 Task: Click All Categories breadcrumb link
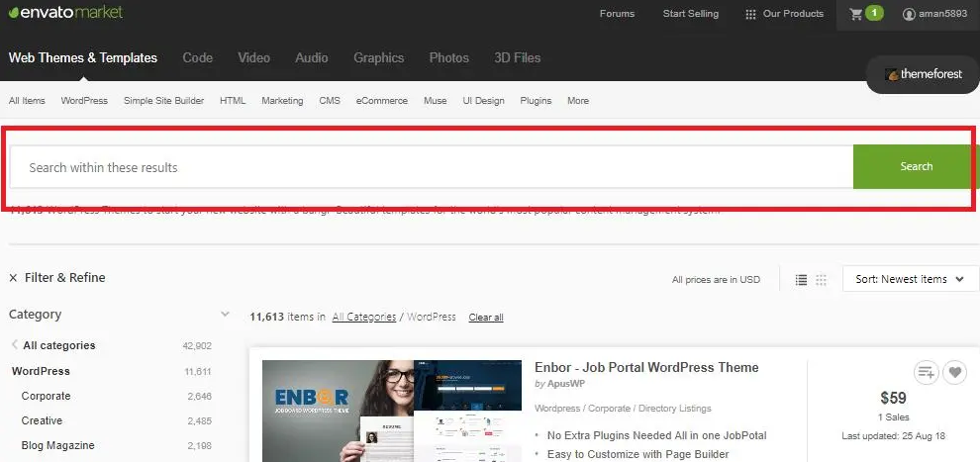click(x=363, y=317)
